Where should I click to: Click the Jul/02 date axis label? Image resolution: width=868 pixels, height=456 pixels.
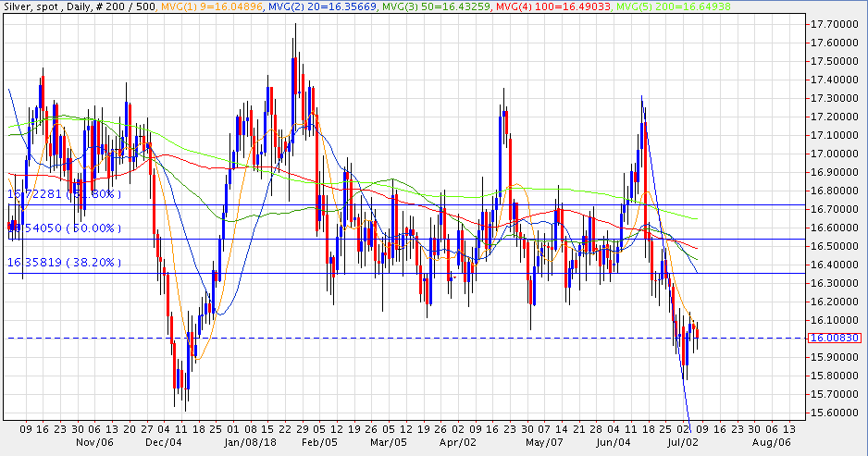click(x=682, y=442)
